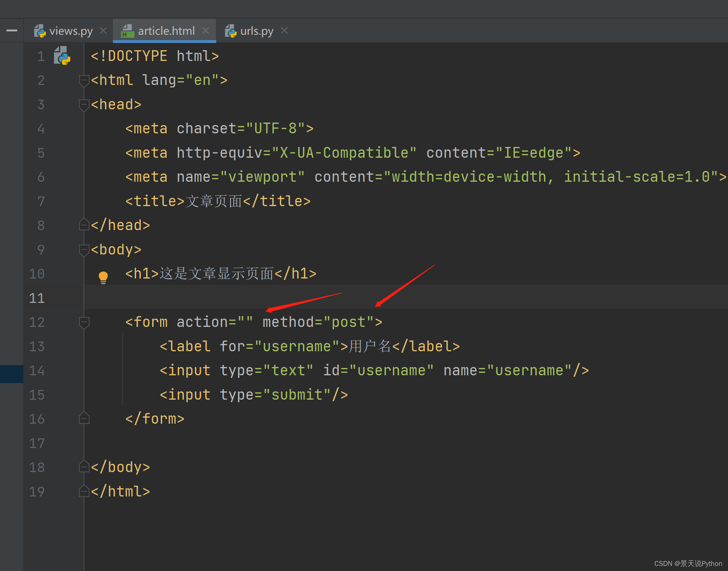Click the yellow lightbulb intention icon
This screenshot has width=728, height=571.
[103, 277]
